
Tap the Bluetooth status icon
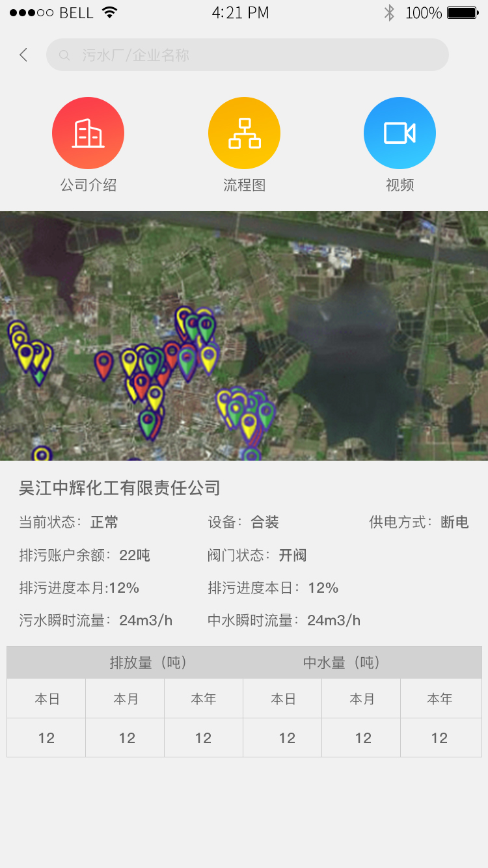389,12
